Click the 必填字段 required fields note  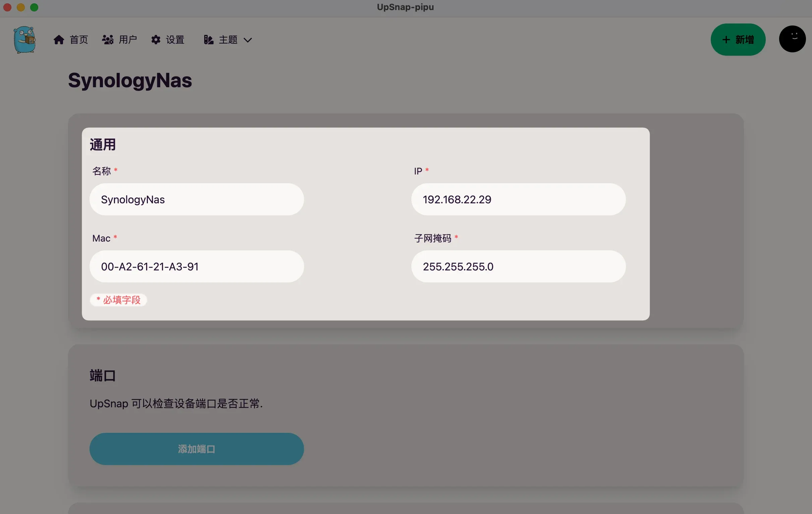(118, 300)
